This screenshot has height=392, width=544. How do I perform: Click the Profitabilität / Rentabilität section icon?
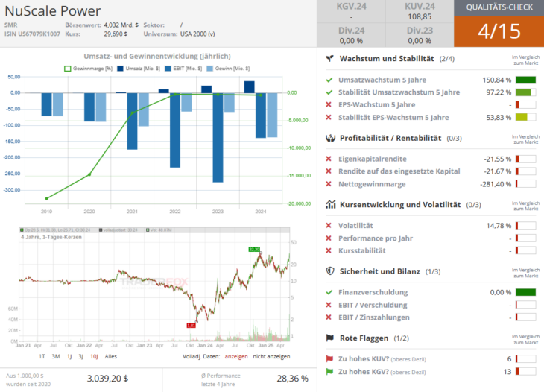[329, 138]
